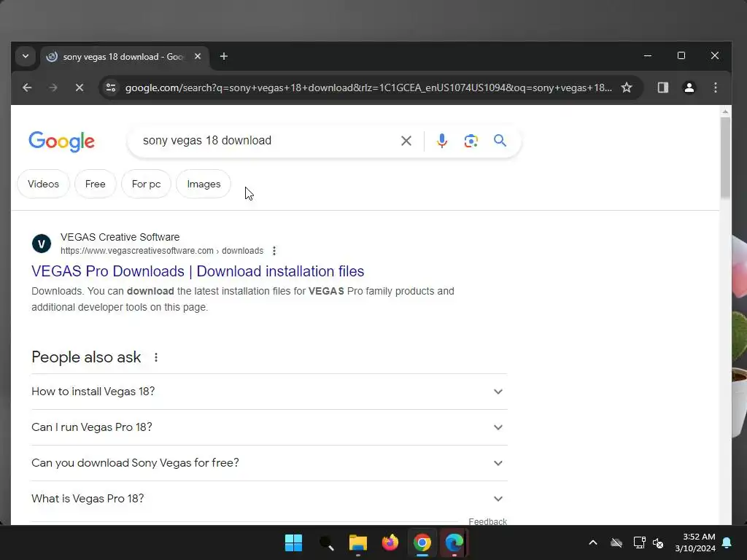Switch to Chrome in taskbar
Viewport: 747px width, 560px height.
(x=422, y=542)
